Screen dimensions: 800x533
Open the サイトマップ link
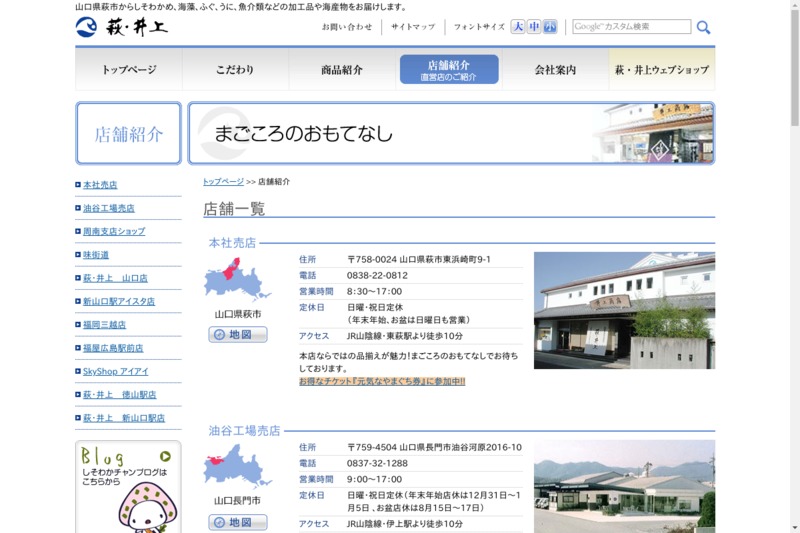point(413,27)
